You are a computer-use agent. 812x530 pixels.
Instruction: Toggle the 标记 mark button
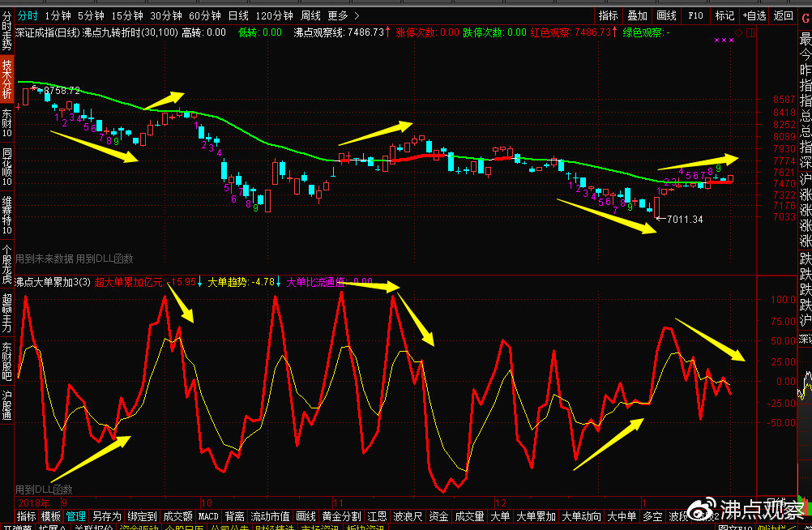pyautogui.click(x=724, y=15)
